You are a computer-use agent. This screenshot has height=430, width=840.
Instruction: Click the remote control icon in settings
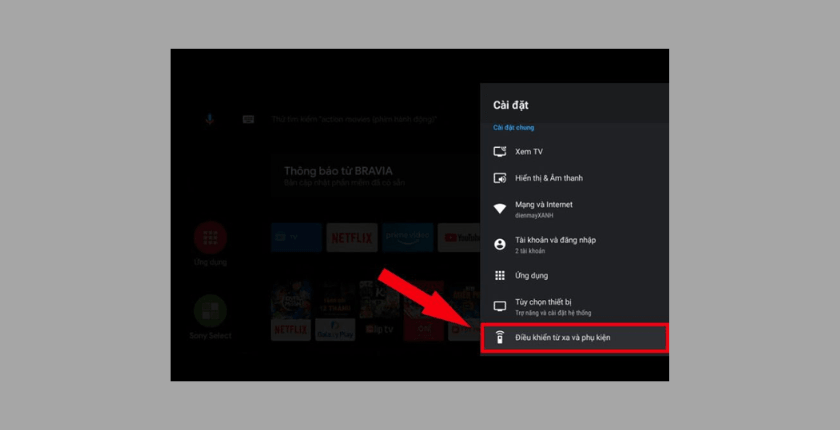click(500, 338)
